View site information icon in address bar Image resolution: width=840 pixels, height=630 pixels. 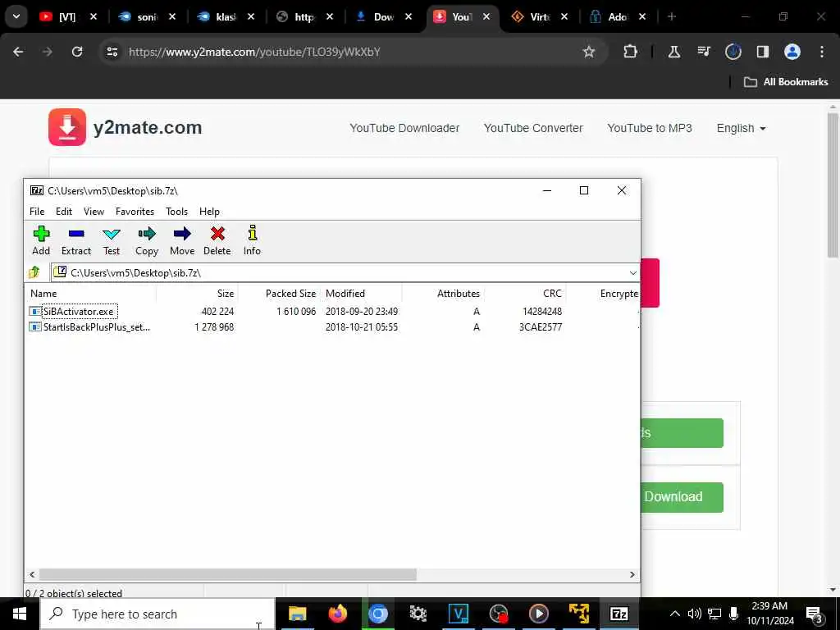[x=112, y=52]
